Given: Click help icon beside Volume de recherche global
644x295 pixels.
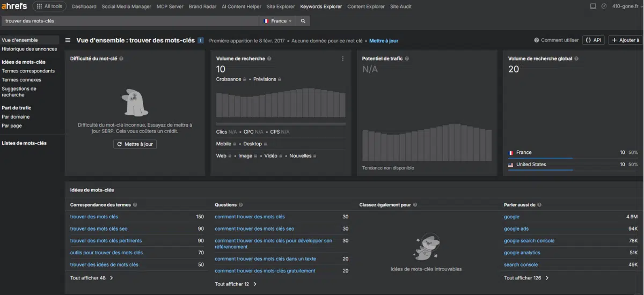Looking at the screenshot, I should (577, 58).
